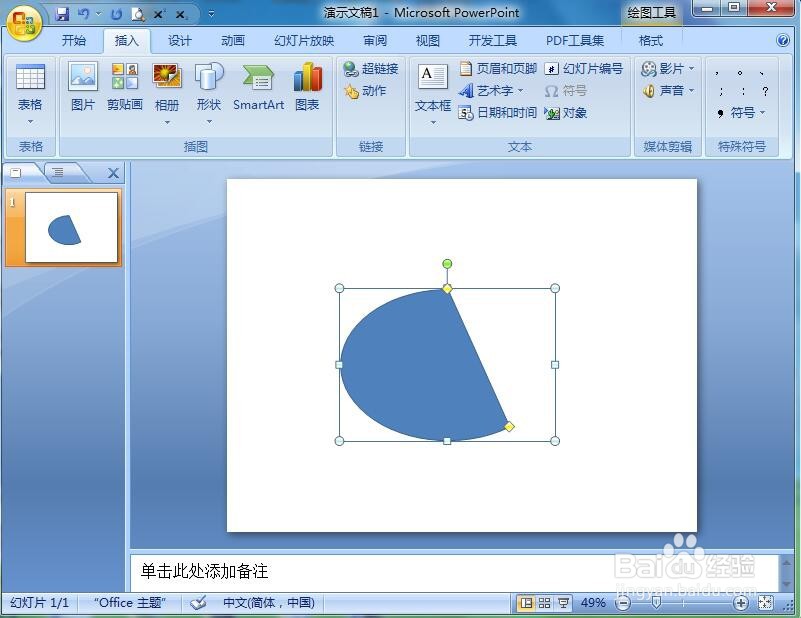Screen dimensions: 801x618
Task: Open the 格式 drawing tools tab
Action: (x=651, y=40)
